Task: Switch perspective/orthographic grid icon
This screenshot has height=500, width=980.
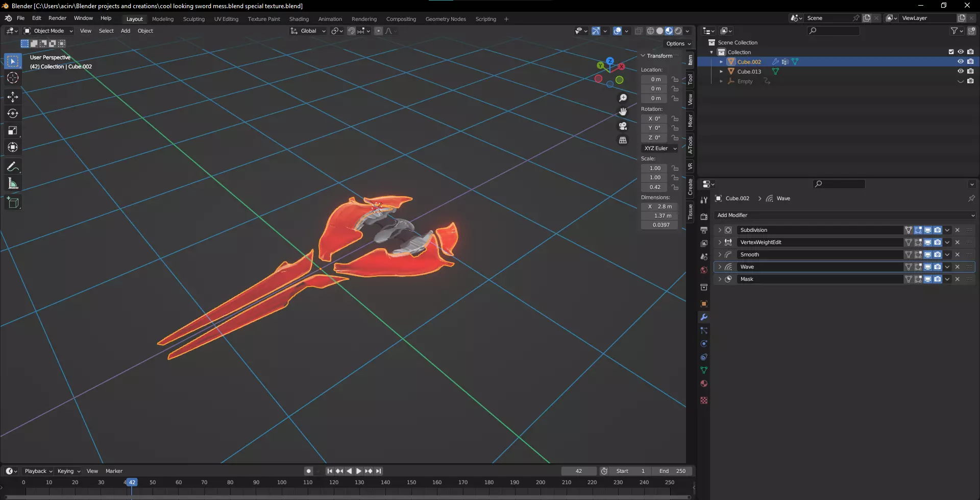Action: point(623,140)
